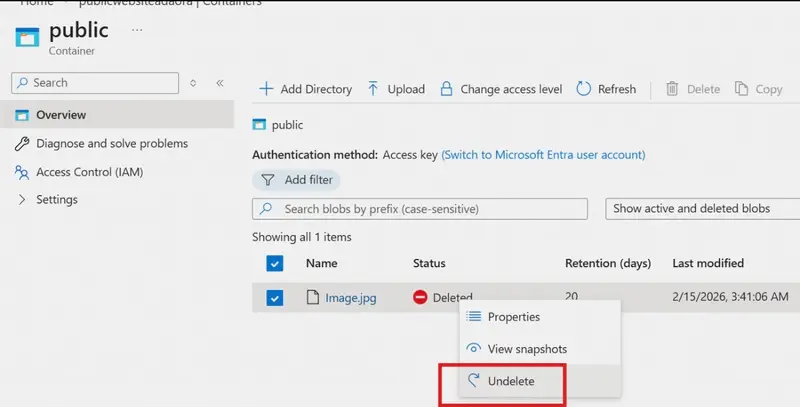Click Add Directory in toolbar

tap(306, 89)
